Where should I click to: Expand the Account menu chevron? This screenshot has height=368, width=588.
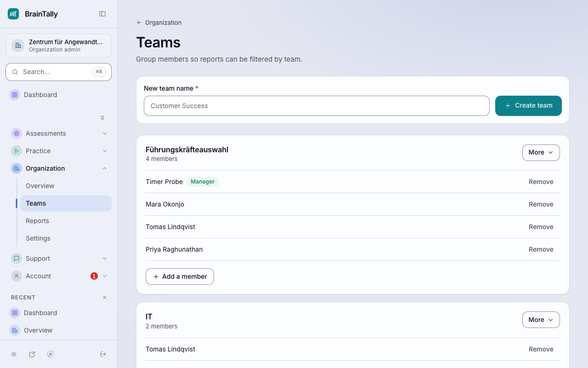click(x=105, y=276)
